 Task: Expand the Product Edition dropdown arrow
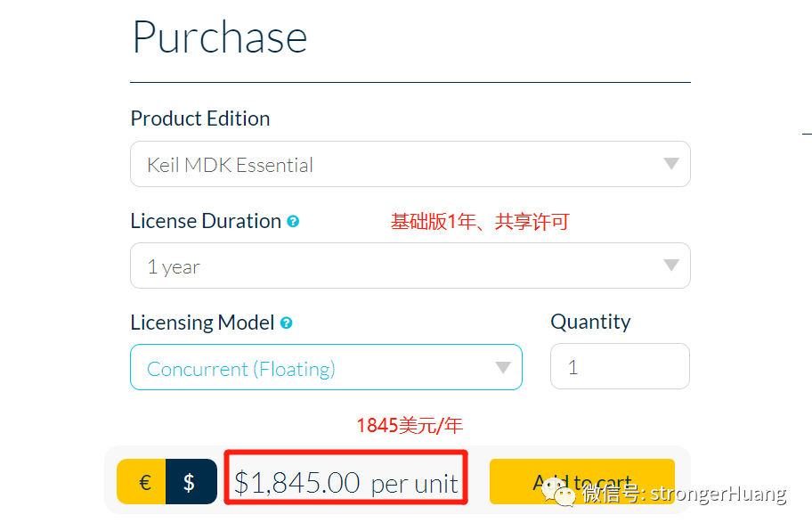[x=671, y=164]
